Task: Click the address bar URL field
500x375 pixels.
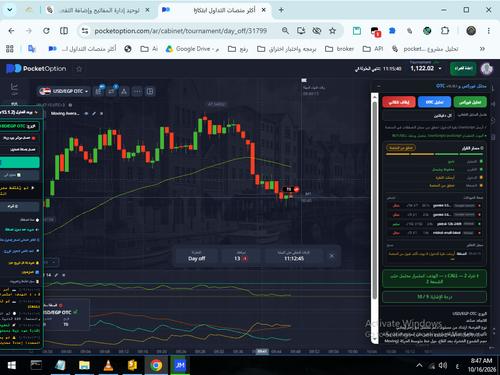Action: [180, 31]
